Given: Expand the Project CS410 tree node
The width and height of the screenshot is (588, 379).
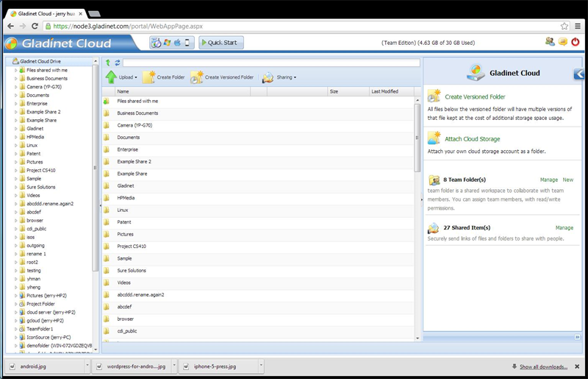Looking at the screenshot, I should tap(15, 171).
